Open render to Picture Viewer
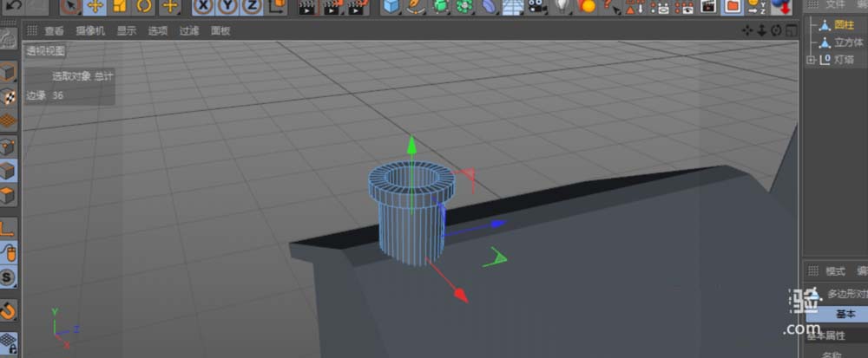 (x=332, y=7)
